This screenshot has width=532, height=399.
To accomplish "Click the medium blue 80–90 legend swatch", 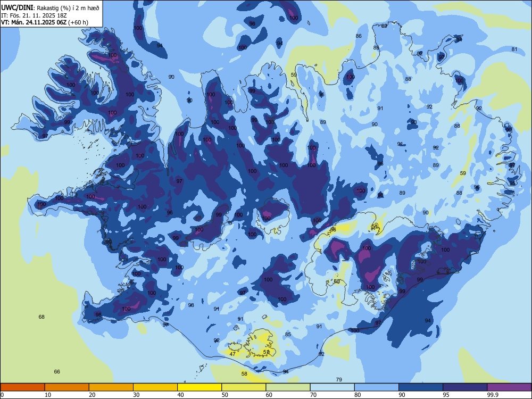I will [377, 387].
